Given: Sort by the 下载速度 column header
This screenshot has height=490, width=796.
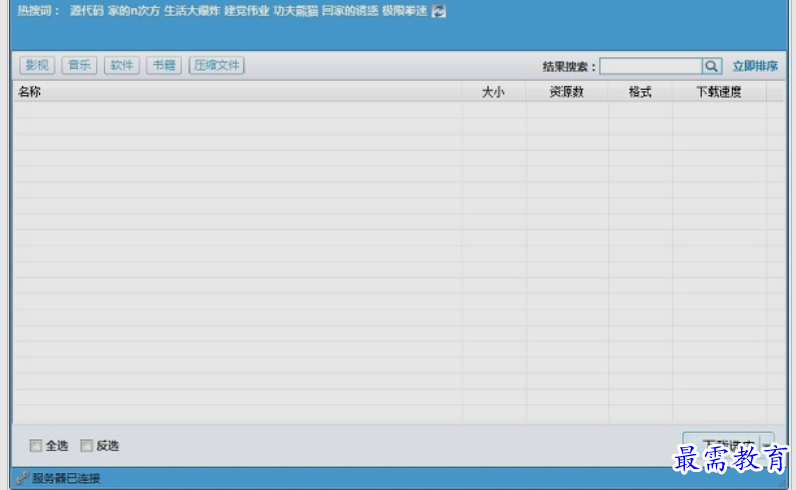Looking at the screenshot, I should pyautogui.click(x=719, y=92).
